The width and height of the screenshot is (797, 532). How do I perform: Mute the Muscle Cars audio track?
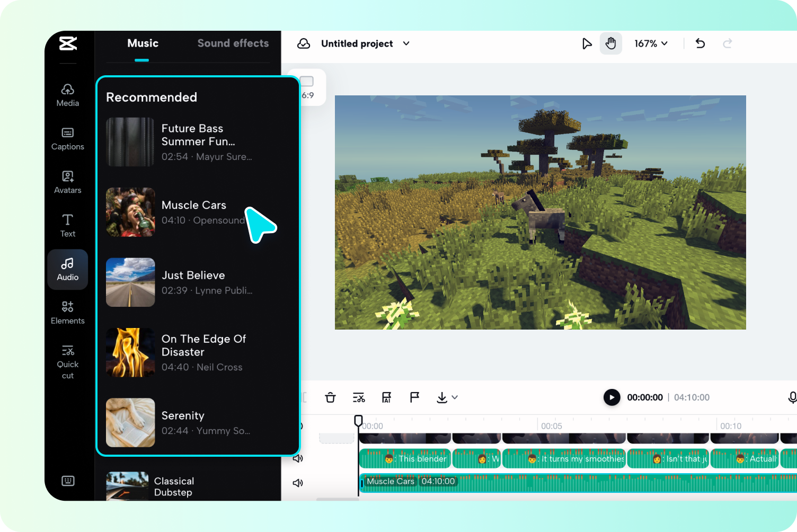(x=298, y=483)
